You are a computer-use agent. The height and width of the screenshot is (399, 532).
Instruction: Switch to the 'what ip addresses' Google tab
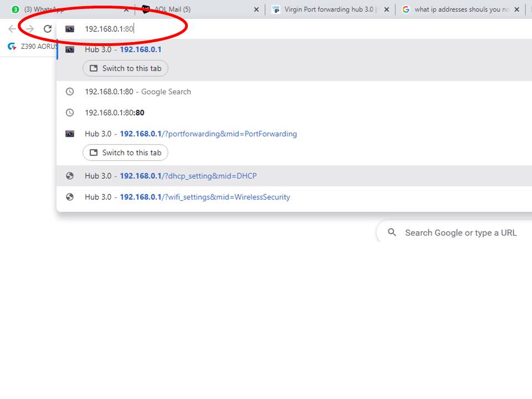pos(457,9)
